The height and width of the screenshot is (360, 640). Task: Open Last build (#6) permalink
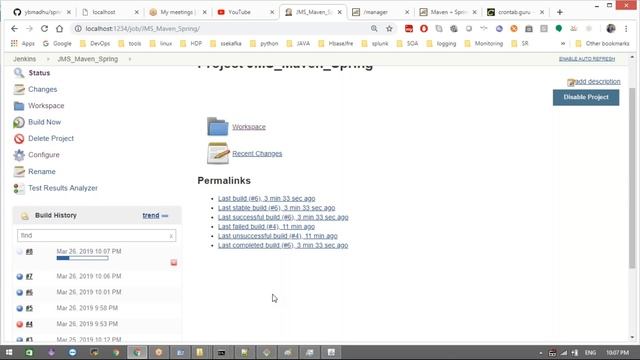[x=267, y=198]
